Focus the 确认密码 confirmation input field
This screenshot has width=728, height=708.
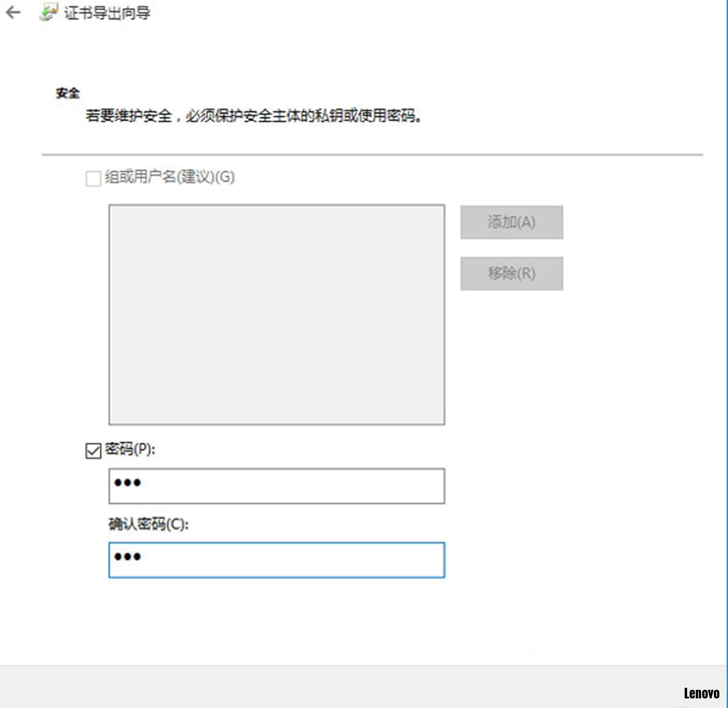(277, 560)
